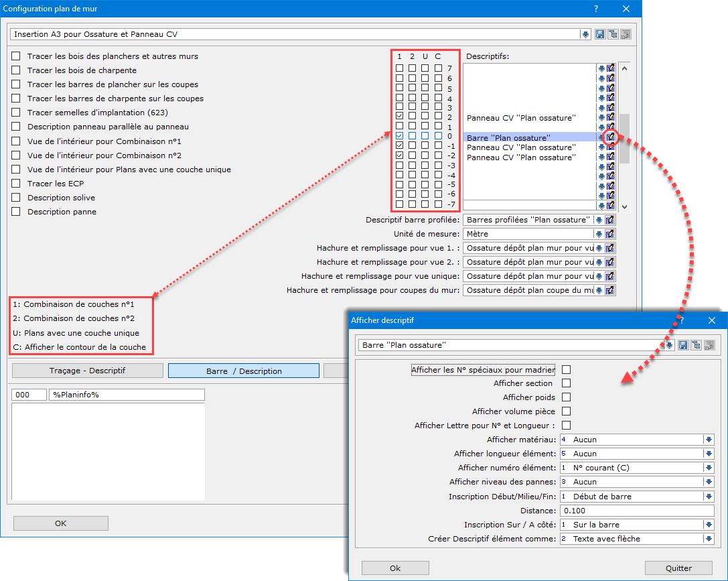Open the Afficher matériau dropdown
This screenshot has width=728, height=581.
click(x=708, y=440)
